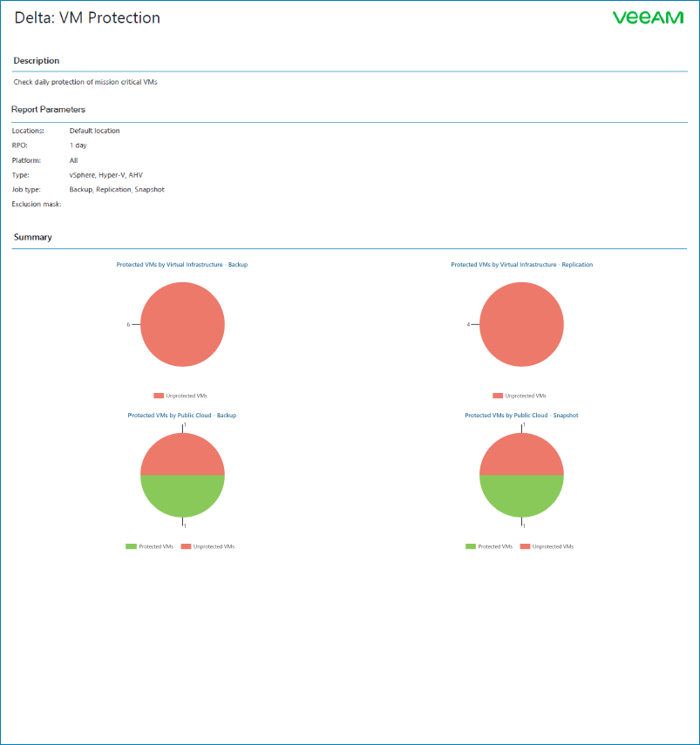Click the green protected half of Public Cloud Backup pie
The width and height of the screenshot is (700, 745).
182,494
